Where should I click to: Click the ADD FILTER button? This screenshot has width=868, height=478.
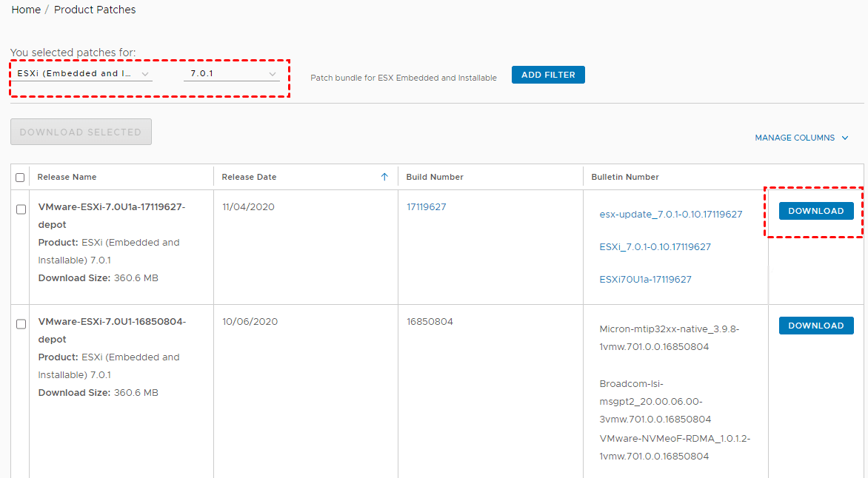point(548,75)
